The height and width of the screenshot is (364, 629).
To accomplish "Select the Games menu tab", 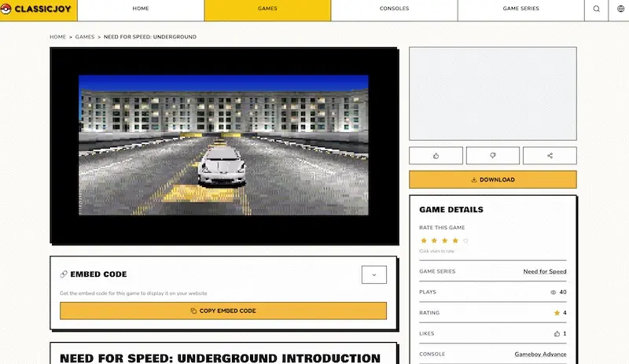I will pos(267,9).
